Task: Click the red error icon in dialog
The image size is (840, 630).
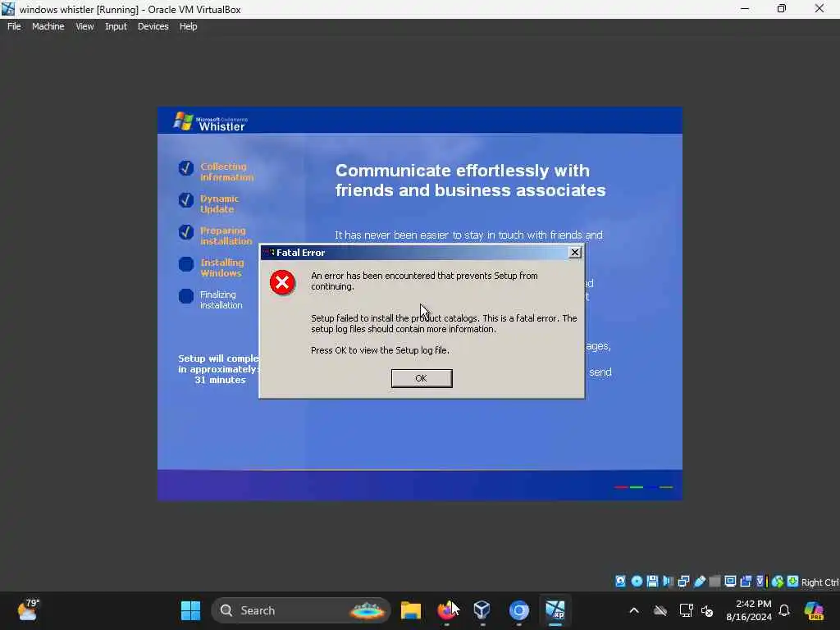Action: [x=282, y=282]
